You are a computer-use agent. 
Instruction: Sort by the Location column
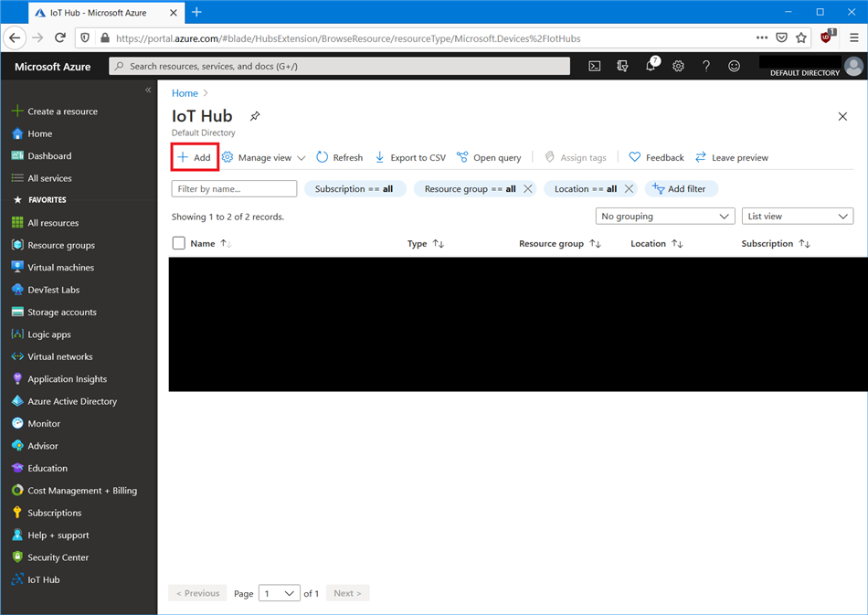657,244
